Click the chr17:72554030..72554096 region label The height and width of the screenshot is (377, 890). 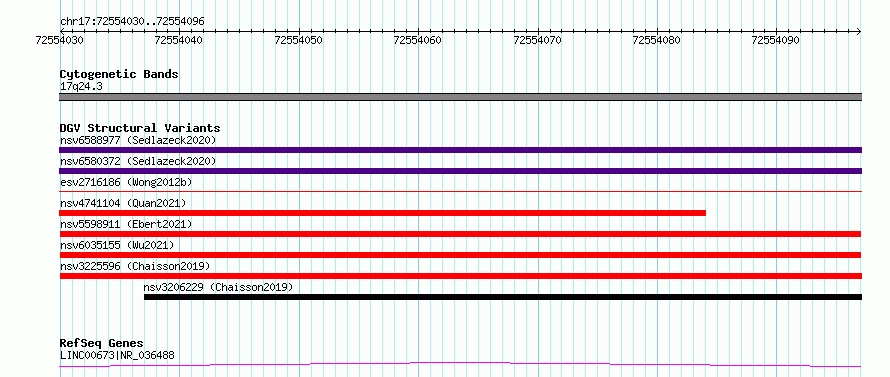[x=132, y=22]
